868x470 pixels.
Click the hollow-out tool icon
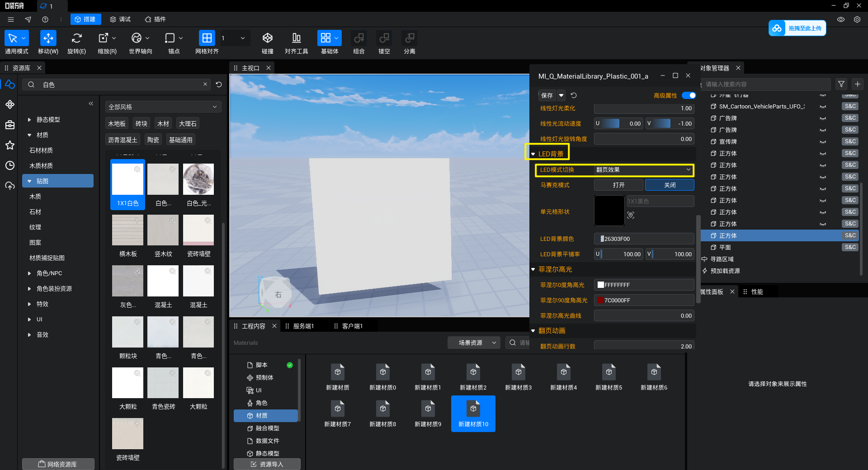coord(384,38)
